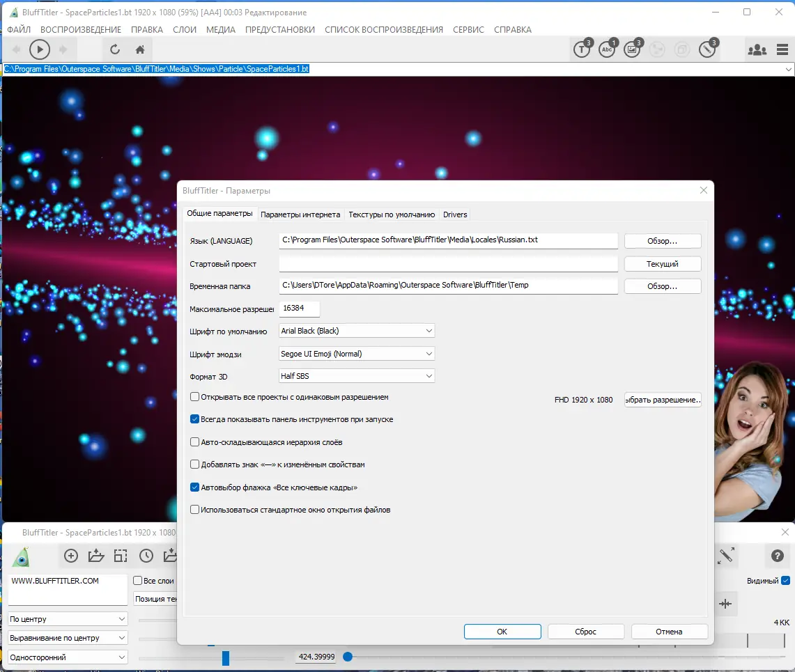The width and height of the screenshot is (795, 672).
Task: Uncheck Всегда показывать панель инструментов при запуске
Action: tap(194, 419)
